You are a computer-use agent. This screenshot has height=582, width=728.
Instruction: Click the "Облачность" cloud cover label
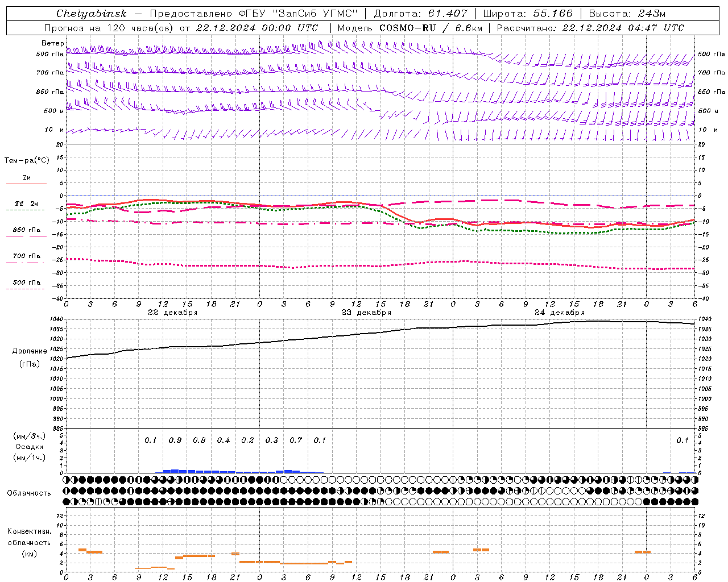pyautogui.click(x=28, y=493)
